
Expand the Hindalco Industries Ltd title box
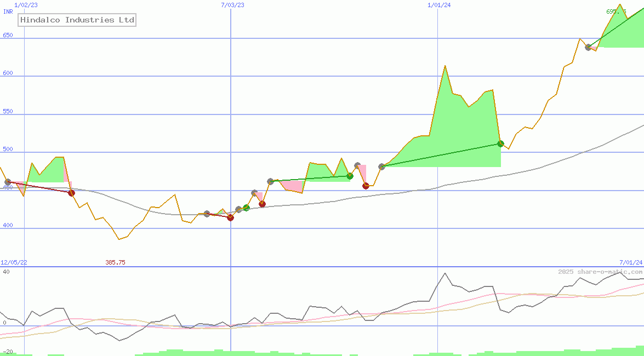(77, 20)
